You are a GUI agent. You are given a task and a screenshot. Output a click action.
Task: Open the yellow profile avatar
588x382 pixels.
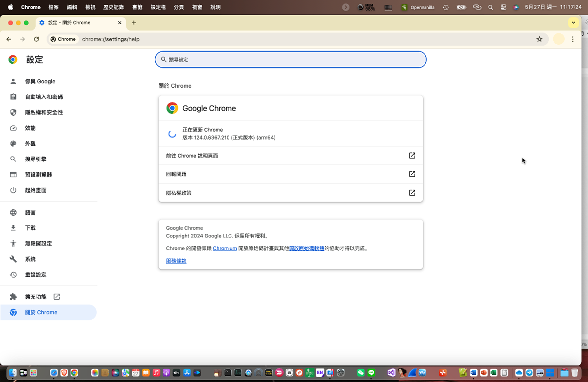click(x=559, y=39)
